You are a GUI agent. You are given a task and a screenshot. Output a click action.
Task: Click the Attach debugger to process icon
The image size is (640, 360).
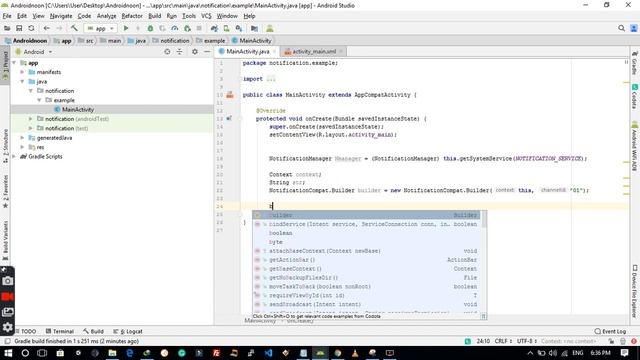(x=187, y=28)
